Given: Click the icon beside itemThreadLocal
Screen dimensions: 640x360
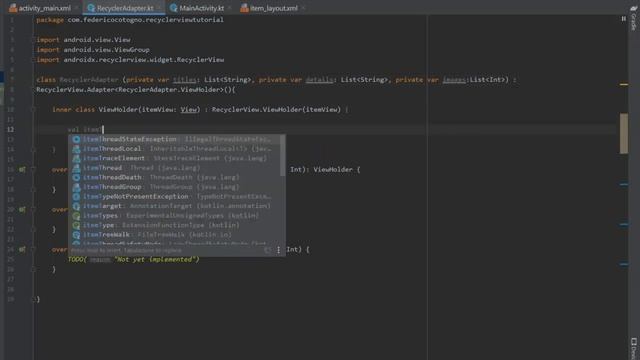Looking at the screenshot, I should tap(76, 149).
